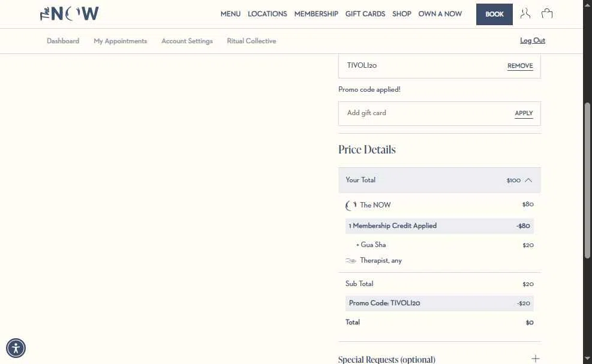Open the LOCATIONS navigation item
592x364 pixels.
(268, 14)
